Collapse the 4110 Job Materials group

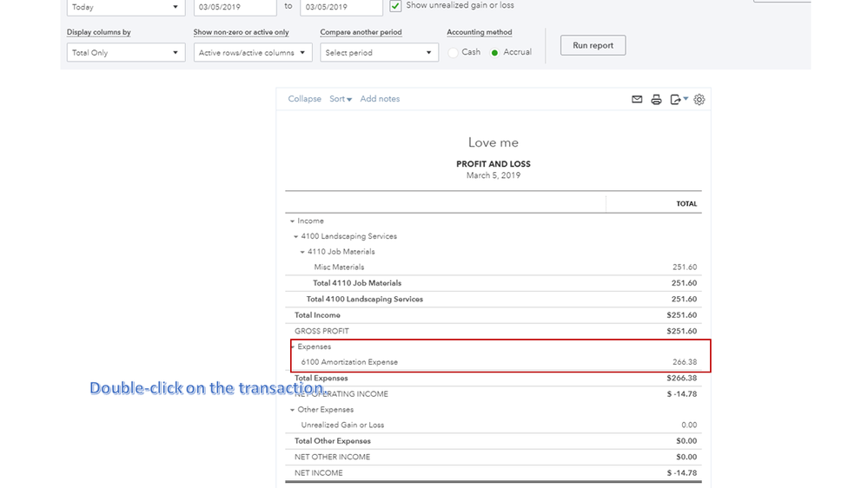(302, 252)
